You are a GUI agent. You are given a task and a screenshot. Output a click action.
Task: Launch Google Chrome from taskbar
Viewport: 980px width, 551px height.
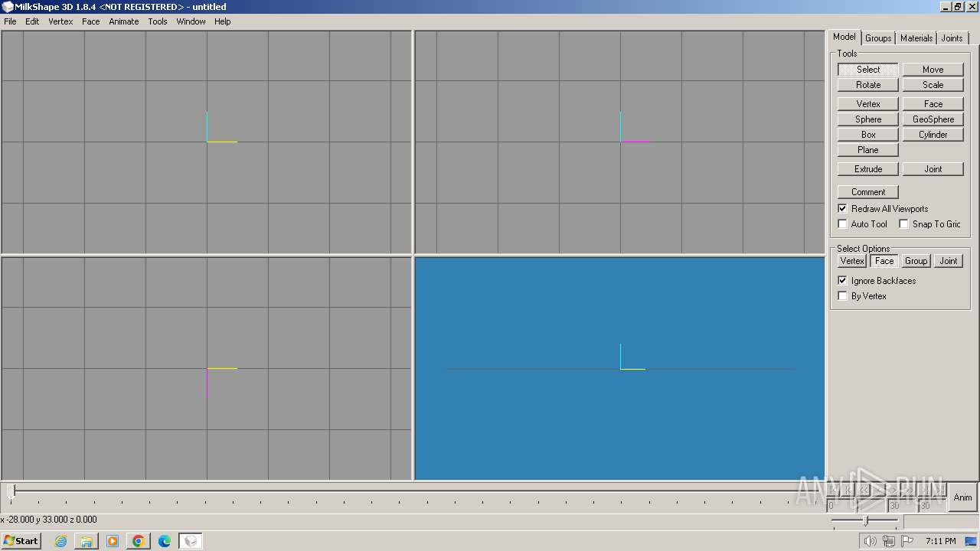pos(139,541)
